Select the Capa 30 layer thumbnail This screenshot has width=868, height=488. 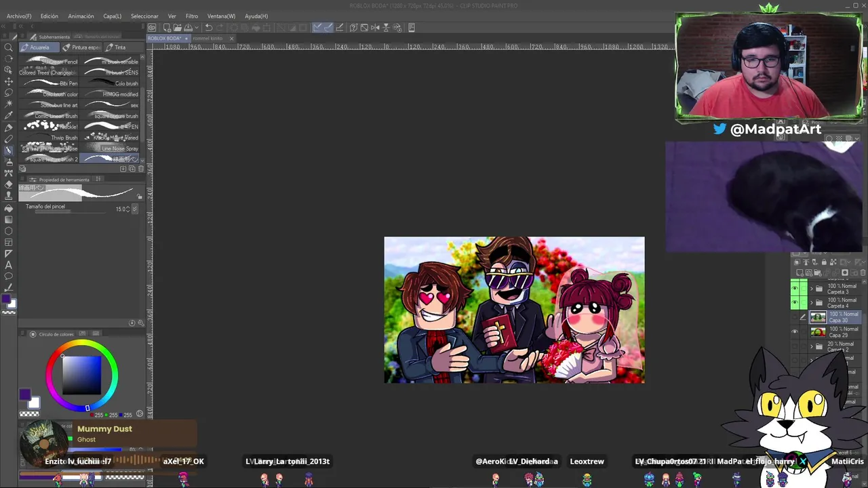tap(818, 317)
